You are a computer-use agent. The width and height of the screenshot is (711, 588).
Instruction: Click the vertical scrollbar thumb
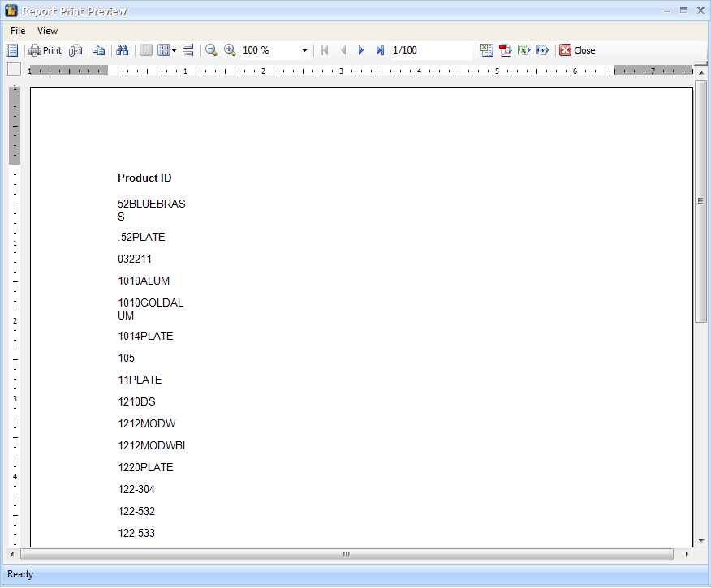tap(701, 202)
